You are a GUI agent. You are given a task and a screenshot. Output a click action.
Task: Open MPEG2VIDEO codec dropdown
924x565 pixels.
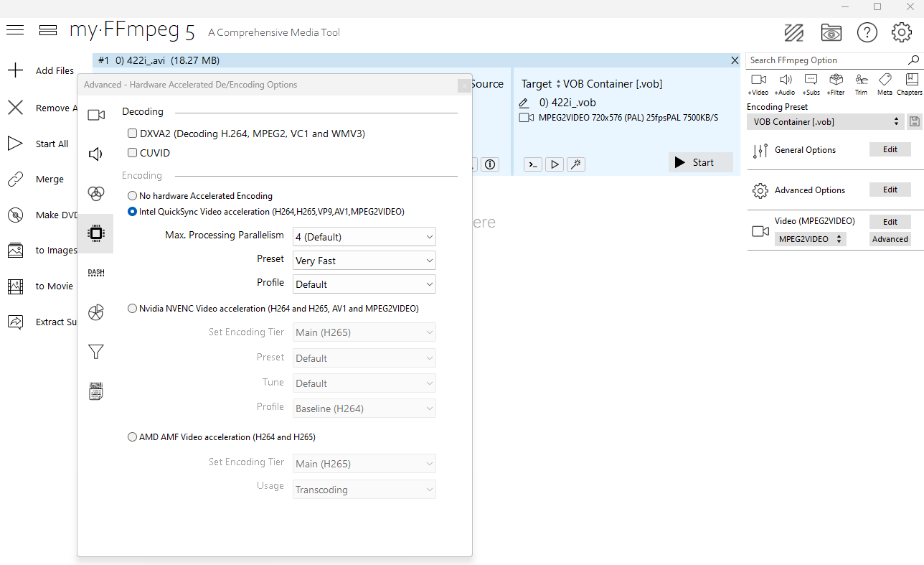(x=811, y=239)
